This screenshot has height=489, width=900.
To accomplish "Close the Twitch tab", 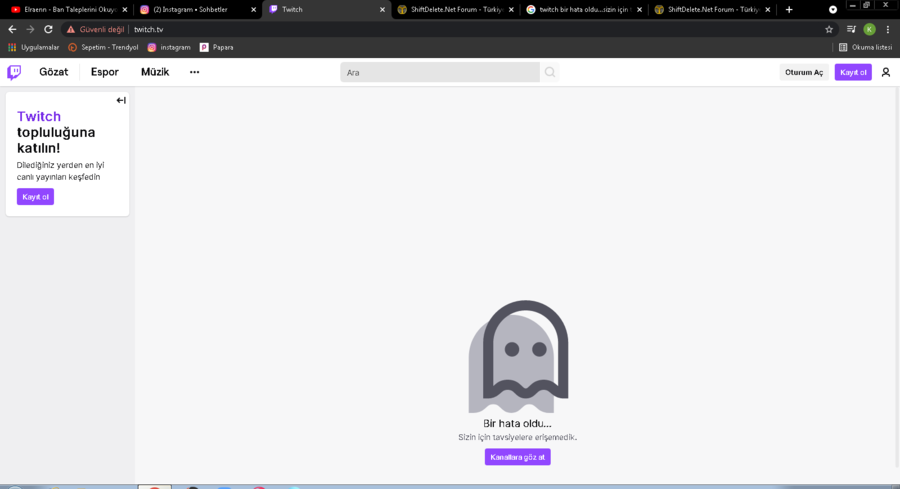I will (x=382, y=10).
